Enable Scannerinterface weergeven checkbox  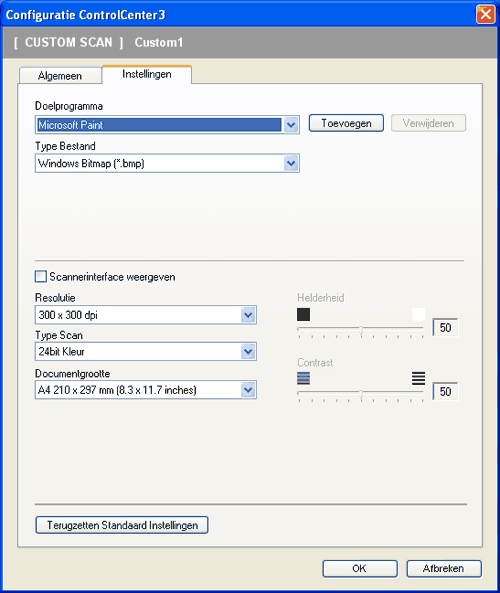[40, 276]
